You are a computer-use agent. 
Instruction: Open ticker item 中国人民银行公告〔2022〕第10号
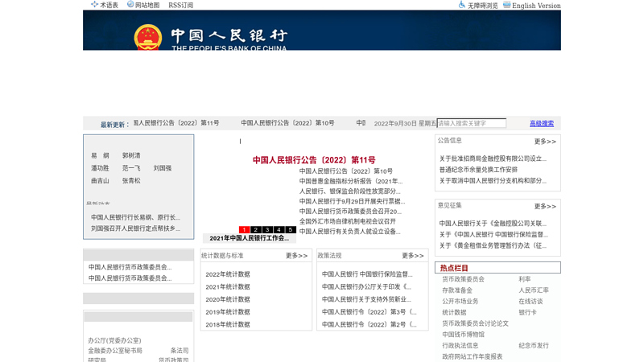click(x=287, y=123)
